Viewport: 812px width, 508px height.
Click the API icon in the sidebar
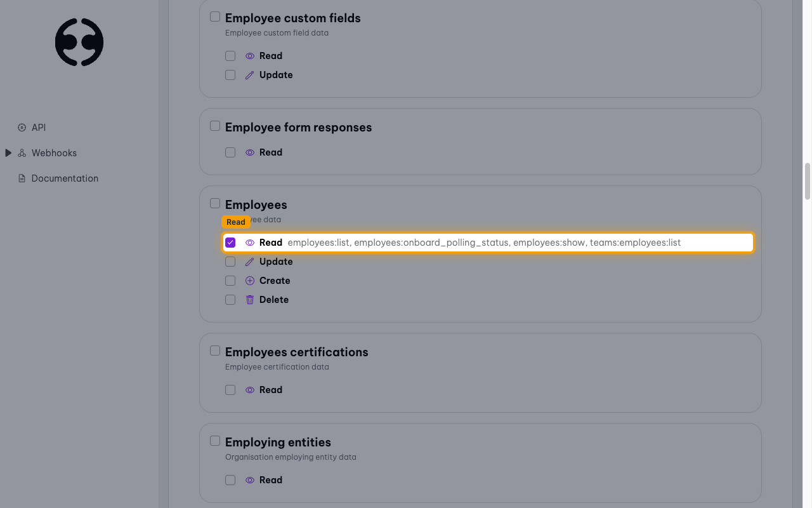(22, 128)
